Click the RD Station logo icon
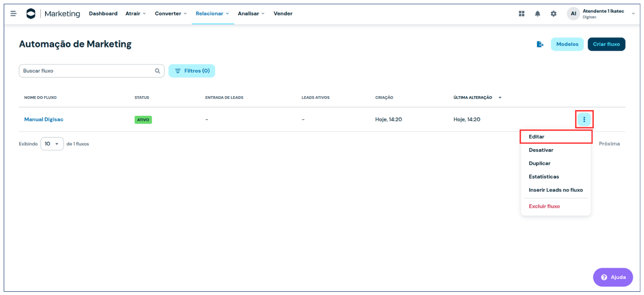Viewport: 644px width, 295px height. pos(31,13)
